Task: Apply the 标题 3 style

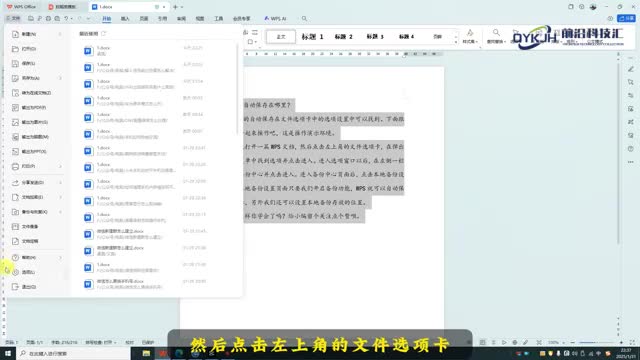Action: (x=375, y=37)
